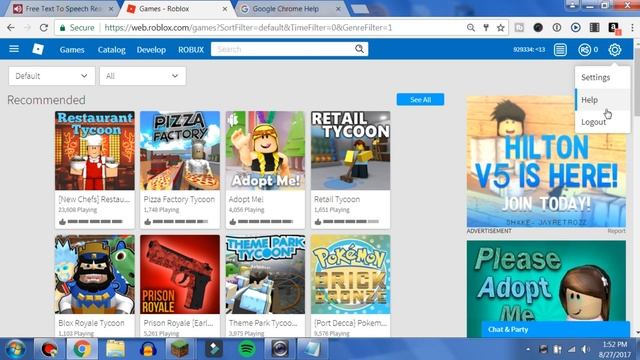This screenshot has height=360, width=640.
Task: Click the play-button extension icon
Action: point(576,28)
